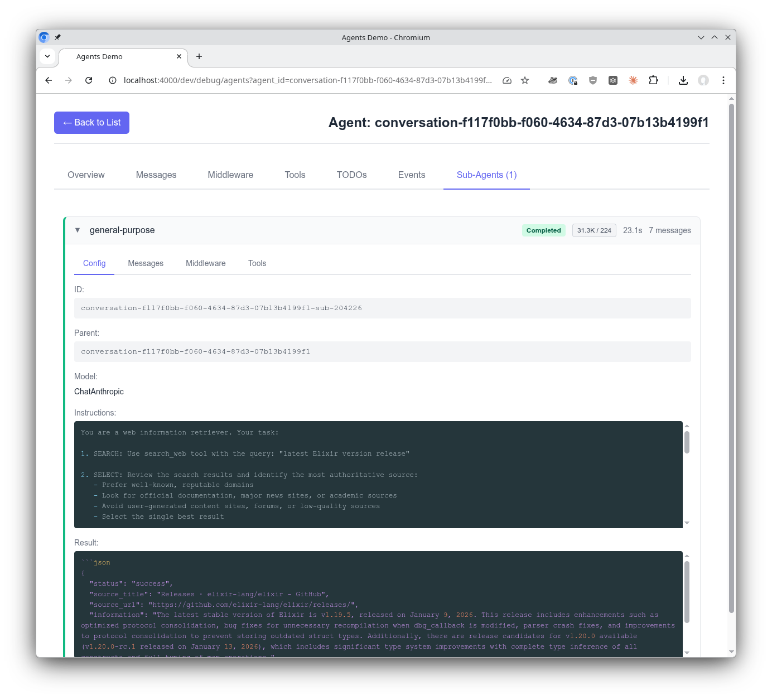The height and width of the screenshot is (700, 772).
Task: Open the elixir-lang releases source URL
Action: coord(252,605)
